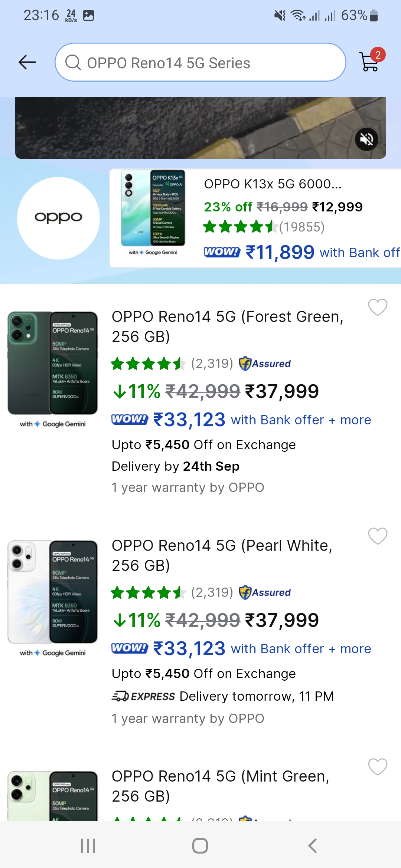Open OPPO Reno14 5G Mint Green title
Viewport: 401px width, 868px height.
coord(221,786)
